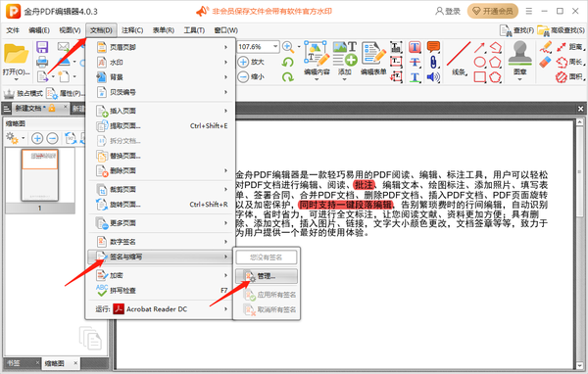Screen dimensions: 588x374
Task: Select the 周长 perimeter measure tool
Action: click(x=569, y=63)
